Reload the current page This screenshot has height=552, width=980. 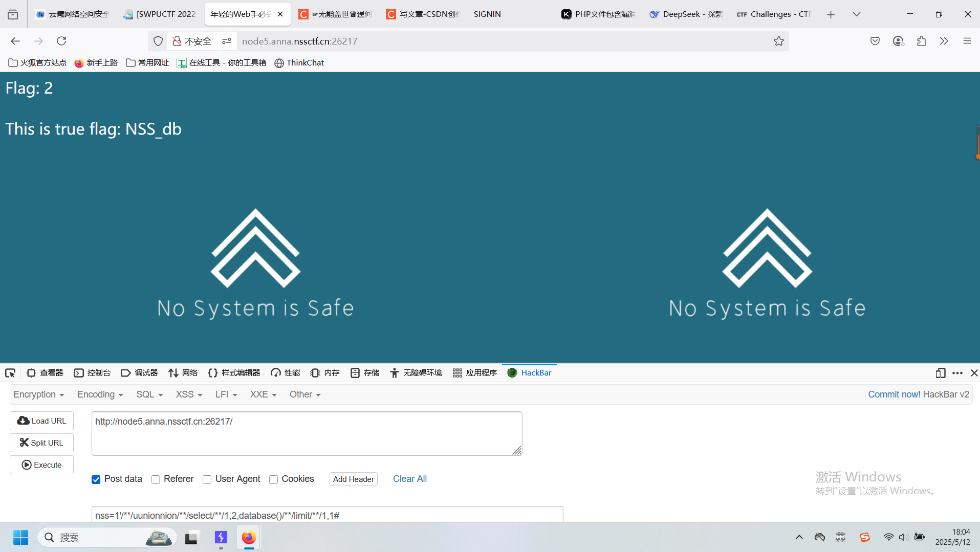(61, 41)
